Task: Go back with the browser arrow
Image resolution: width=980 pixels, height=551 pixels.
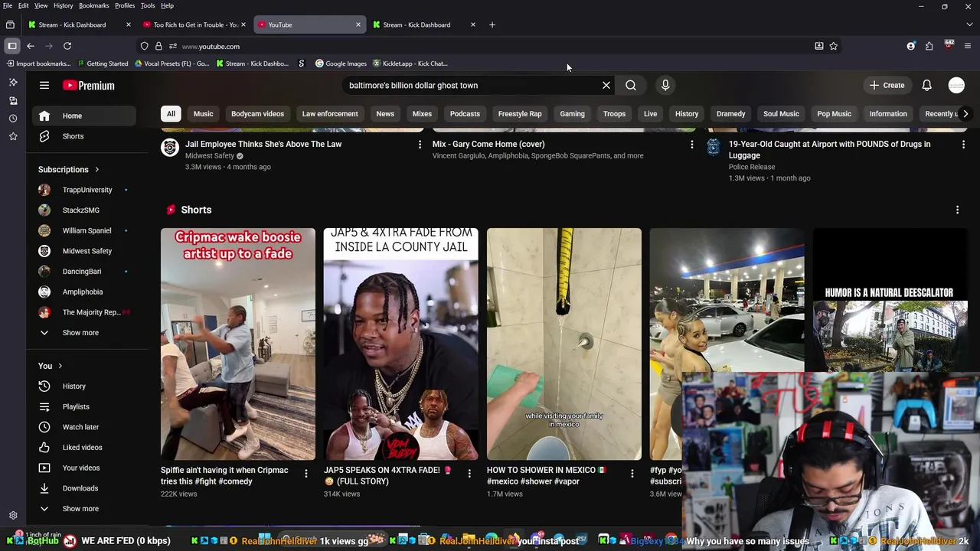Action: 31,46
